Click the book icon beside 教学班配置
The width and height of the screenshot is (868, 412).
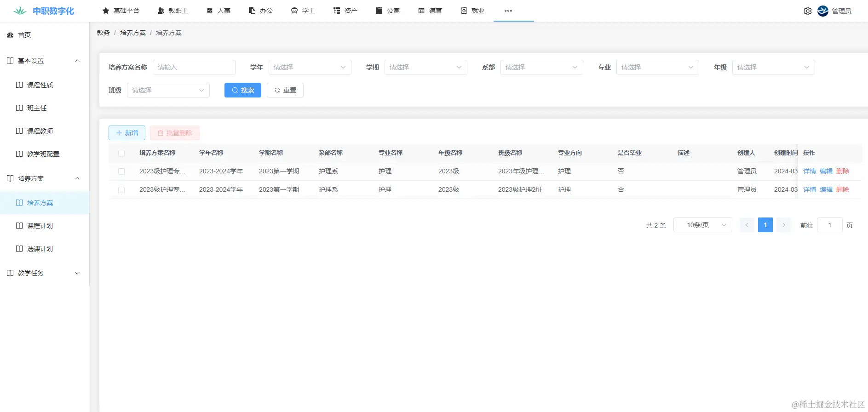click(19, 154)
